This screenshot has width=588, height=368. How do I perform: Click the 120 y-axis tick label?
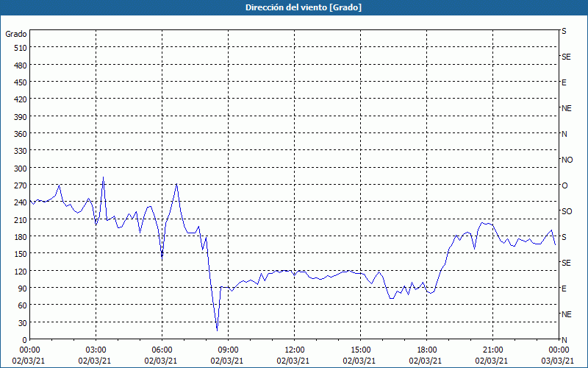[21, 271]
